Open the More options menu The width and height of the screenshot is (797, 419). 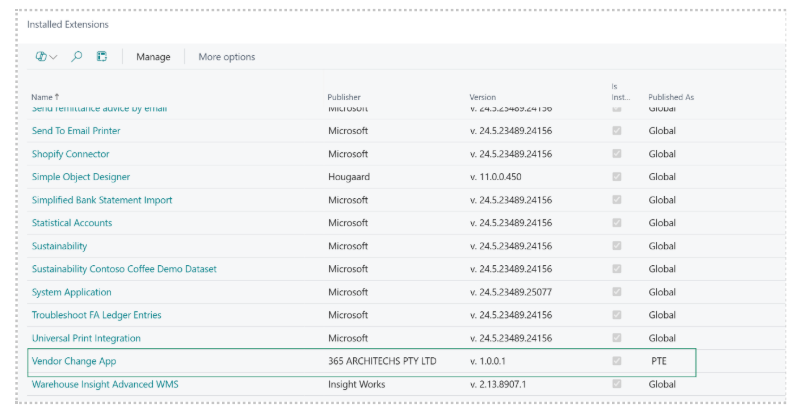226,57
